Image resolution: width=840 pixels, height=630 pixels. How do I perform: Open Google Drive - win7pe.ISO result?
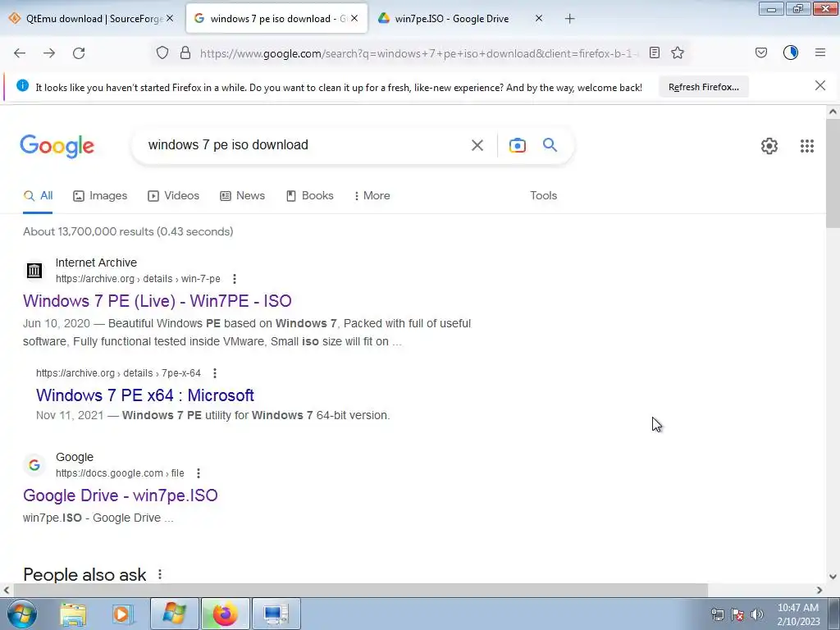click(121, 495)
